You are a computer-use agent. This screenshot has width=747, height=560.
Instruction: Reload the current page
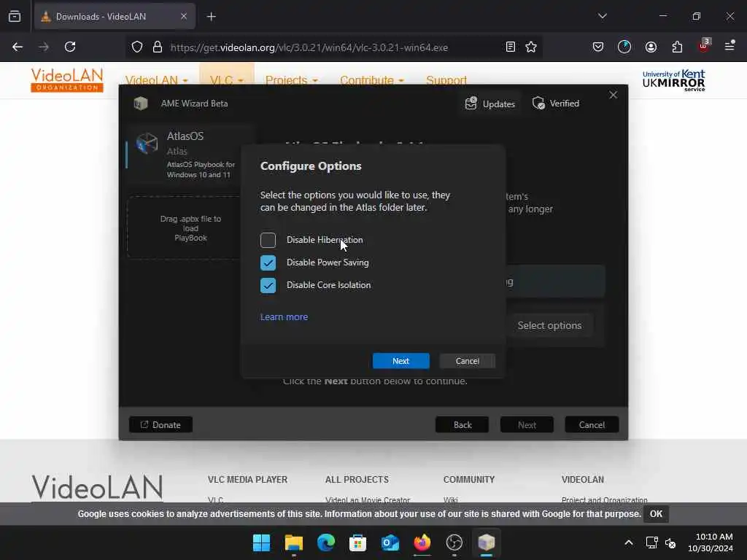tap(70, 47)
